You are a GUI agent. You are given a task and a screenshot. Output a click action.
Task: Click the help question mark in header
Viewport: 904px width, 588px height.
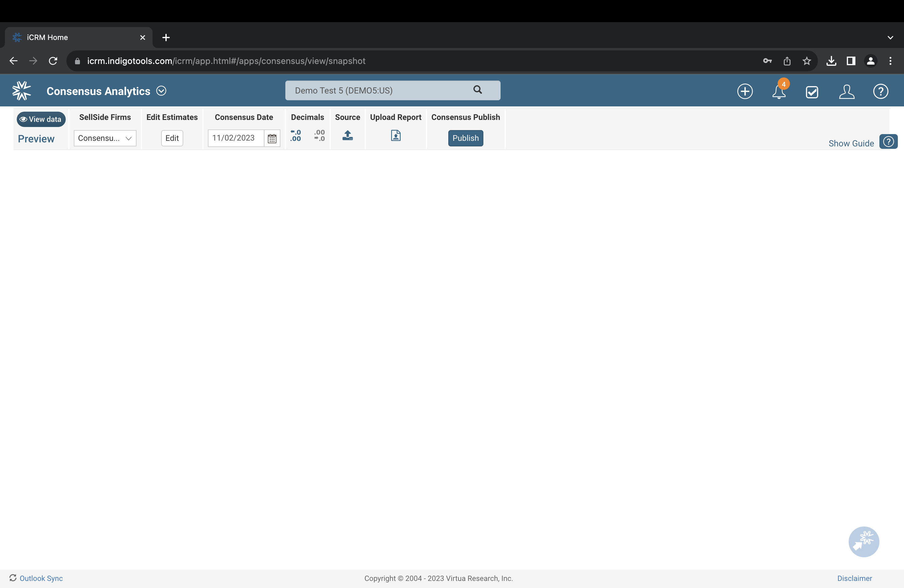coord(880,91)
